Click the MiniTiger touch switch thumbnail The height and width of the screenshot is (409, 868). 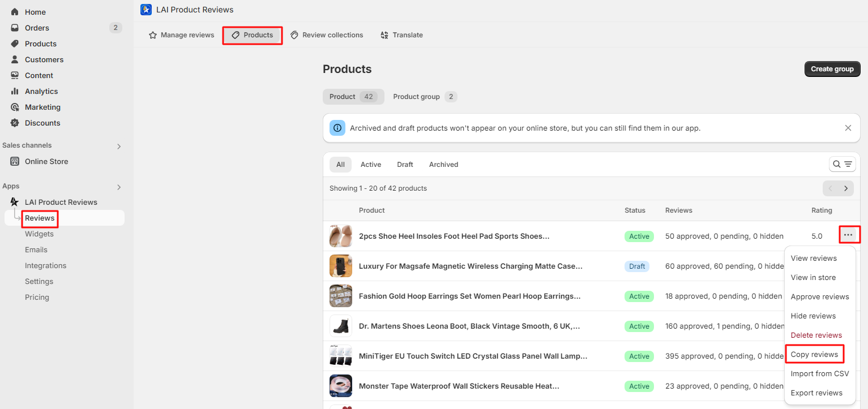(x=341, y=356)
